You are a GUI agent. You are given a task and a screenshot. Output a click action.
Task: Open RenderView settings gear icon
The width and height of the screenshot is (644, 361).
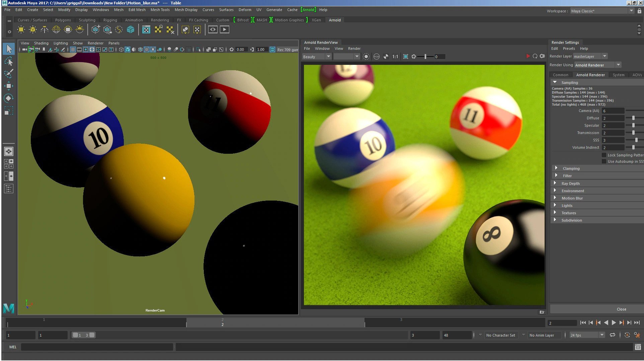[x=542, y=56]
